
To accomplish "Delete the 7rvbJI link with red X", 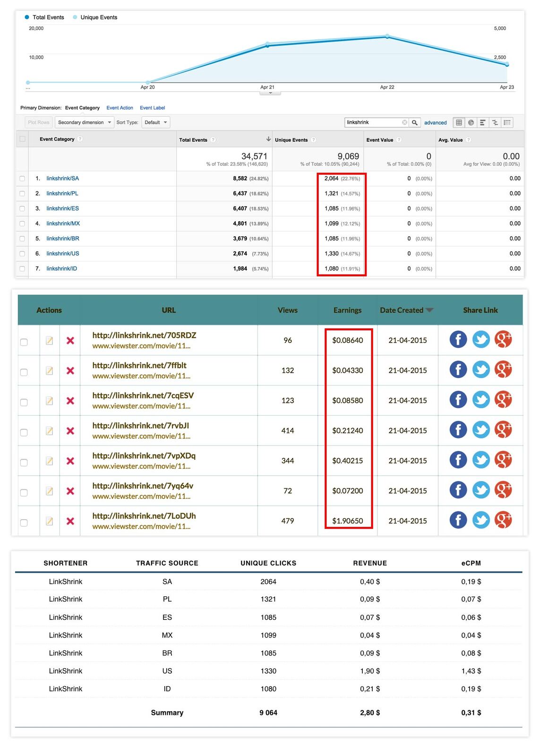I will 70,431.
